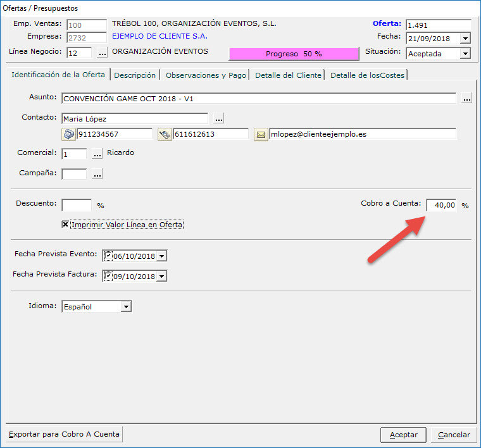Viewport: 481px width, 448px height.
Task: Click the bold blue Oferta: label
Action: (x=387, y=23)
